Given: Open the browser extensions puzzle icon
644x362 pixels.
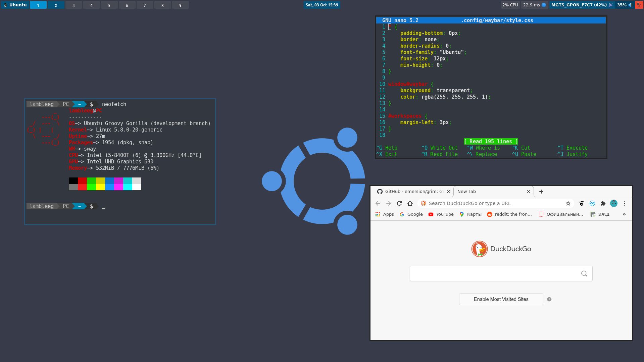Looking at the screenshot, I should [603, 203].
